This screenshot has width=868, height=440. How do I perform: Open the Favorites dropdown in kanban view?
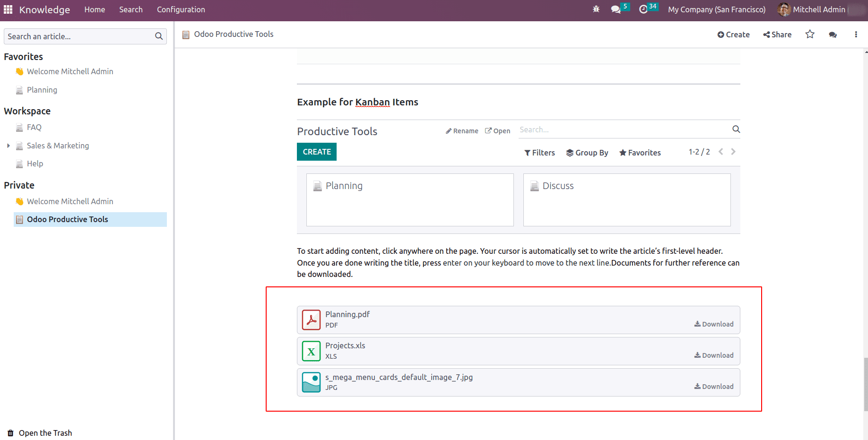point(640,153)
